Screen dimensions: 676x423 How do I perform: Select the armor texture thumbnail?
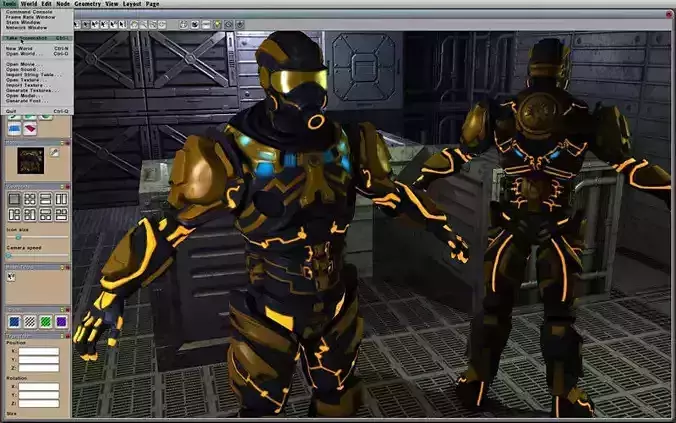click(31, 160)
